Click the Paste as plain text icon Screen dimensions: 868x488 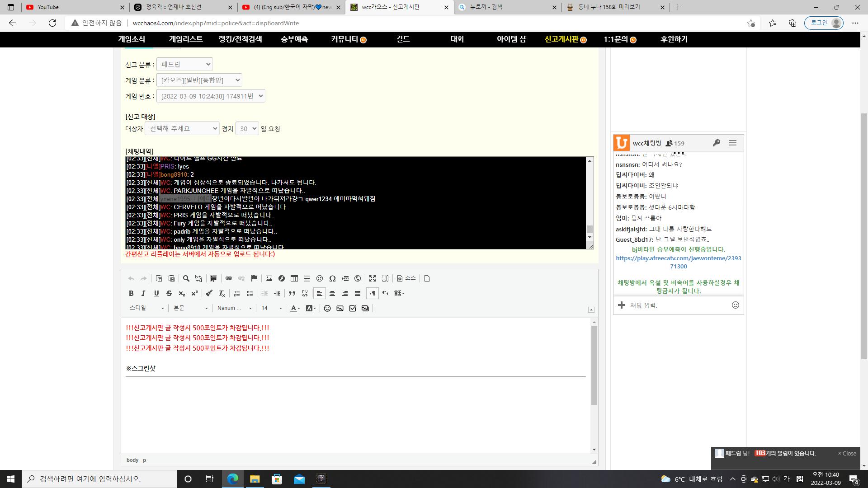point(159,278)
